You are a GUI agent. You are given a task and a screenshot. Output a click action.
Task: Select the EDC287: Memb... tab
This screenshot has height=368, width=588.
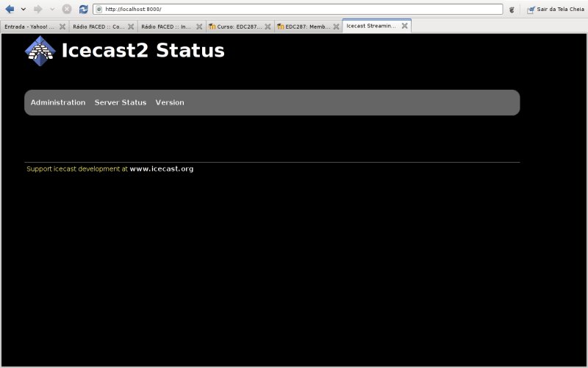click(304, 26)
